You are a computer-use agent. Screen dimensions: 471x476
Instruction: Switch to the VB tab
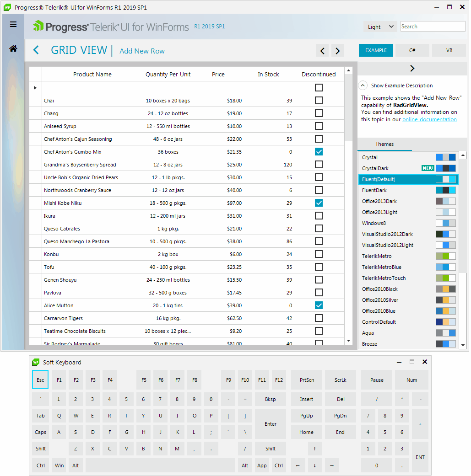click(x=449, y=50)
